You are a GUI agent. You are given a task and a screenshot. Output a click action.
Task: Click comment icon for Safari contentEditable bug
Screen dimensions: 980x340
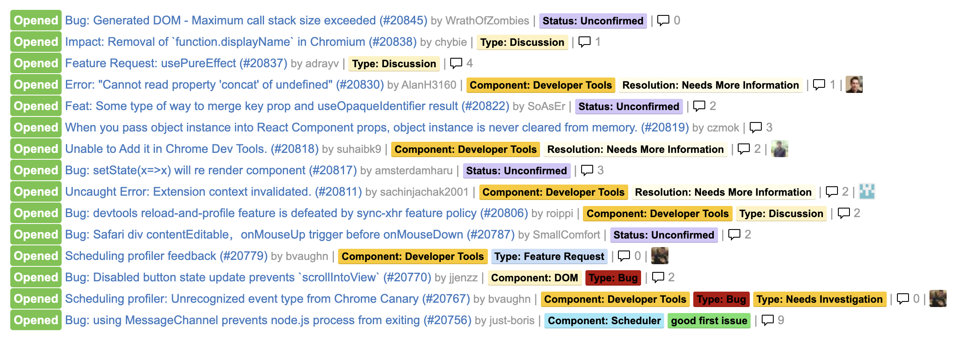[x=734, y=234]
